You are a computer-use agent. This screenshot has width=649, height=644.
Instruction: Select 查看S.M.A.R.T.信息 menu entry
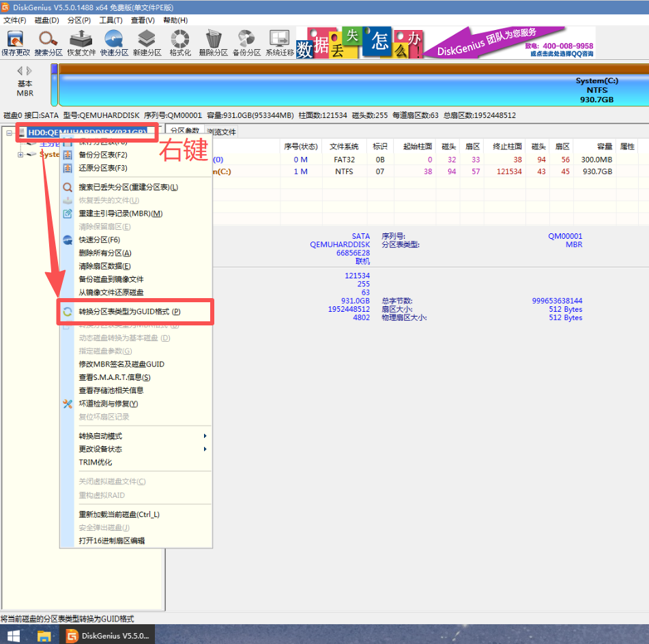[115, 377]
